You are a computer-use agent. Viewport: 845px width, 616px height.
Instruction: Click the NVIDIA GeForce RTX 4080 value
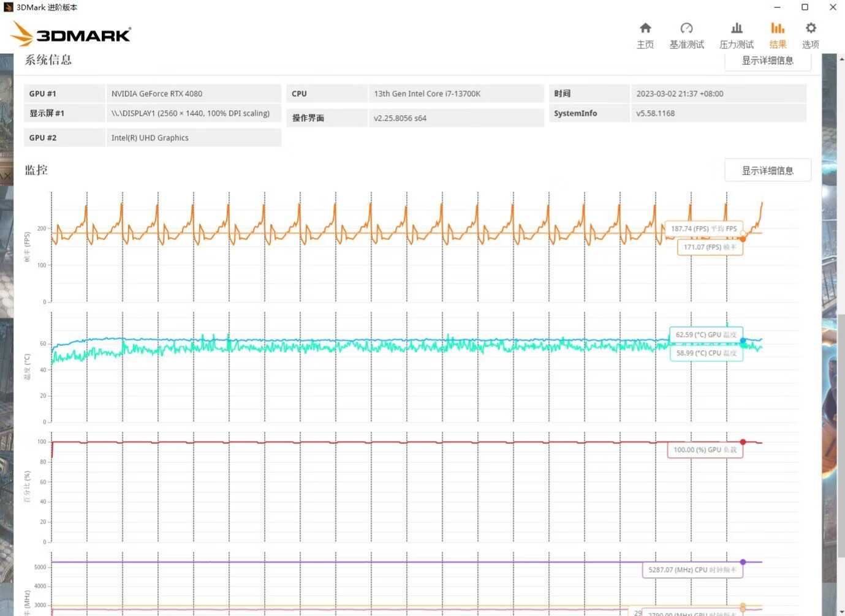(x=157, y=94)
